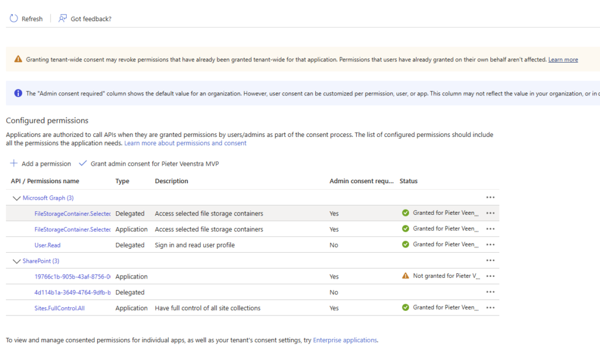The width and height of the screenshot is (600, 364).
Task: Open more options for SharePoint group
Action: point(490,260)
